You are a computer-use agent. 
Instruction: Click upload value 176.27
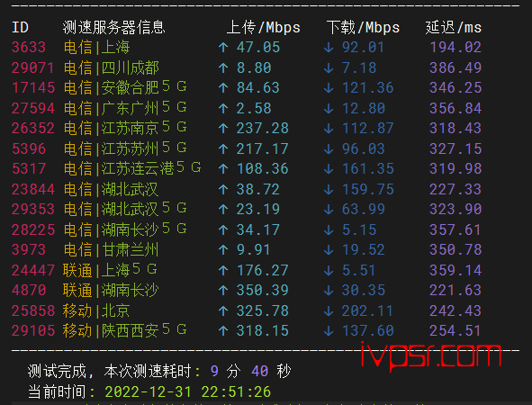pos(263,270)
